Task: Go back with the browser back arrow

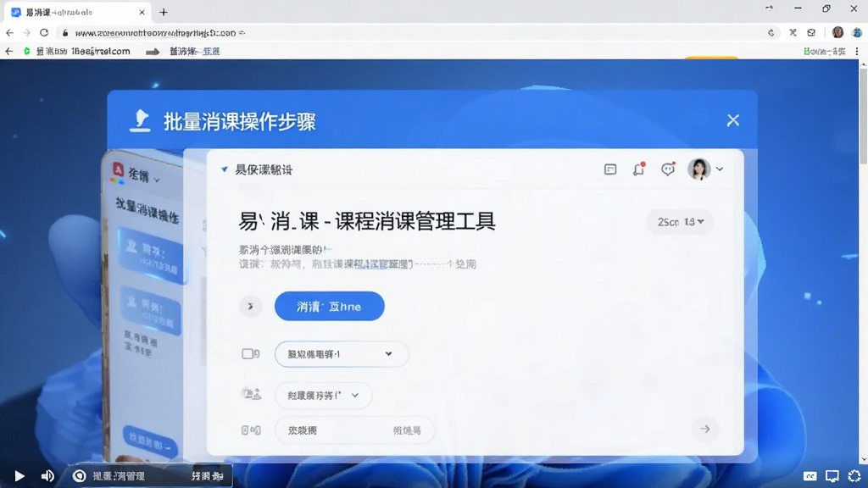Action: click(9, 33)
